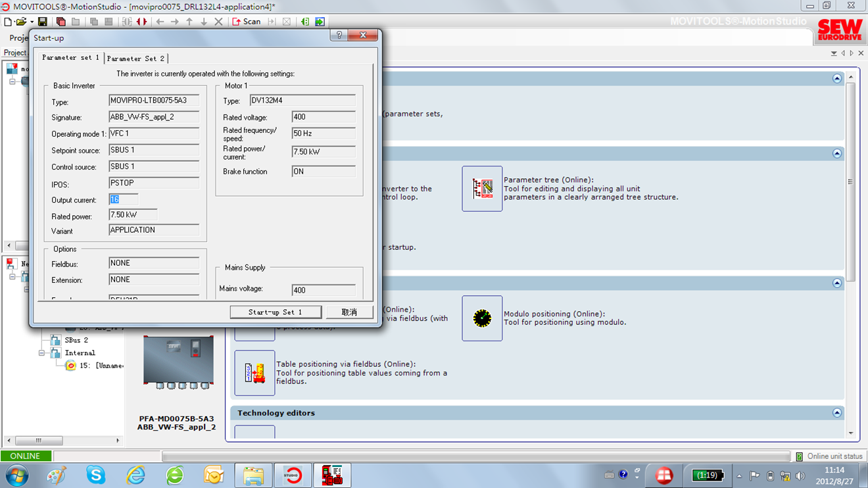Click the Delete X icon in the toolbar
The height and width of the screenshot is (488, 868).
(x=219, y=22)
